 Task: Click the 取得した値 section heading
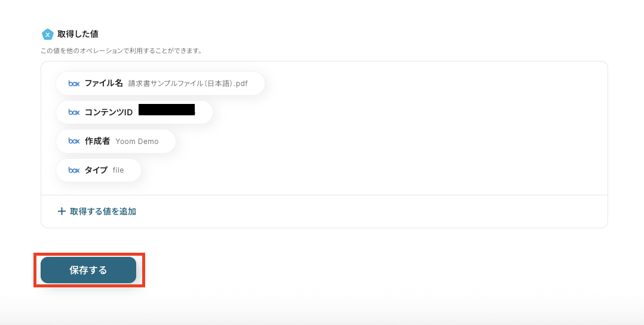click(78, 34)
